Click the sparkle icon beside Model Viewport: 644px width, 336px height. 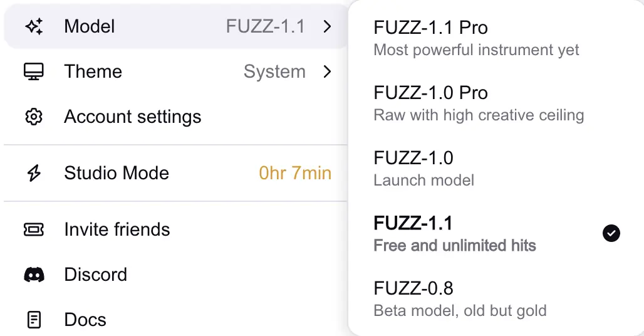point(34,27)
